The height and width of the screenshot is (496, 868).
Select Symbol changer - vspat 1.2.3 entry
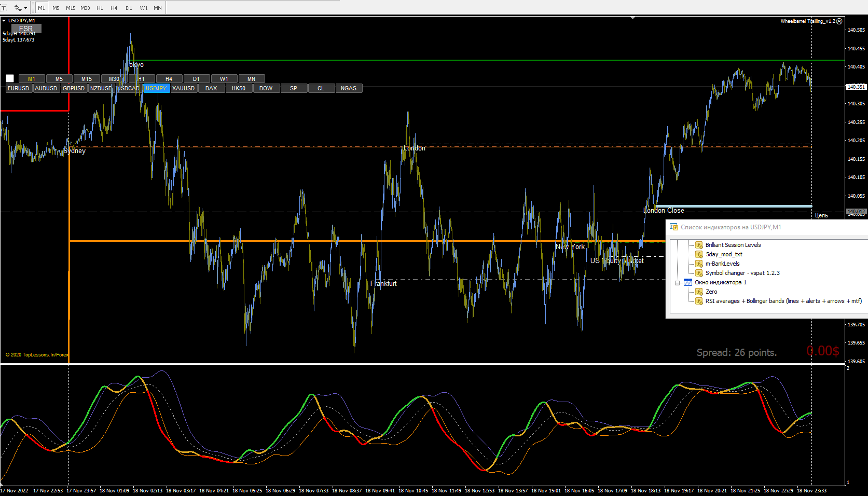coord(742,273)
